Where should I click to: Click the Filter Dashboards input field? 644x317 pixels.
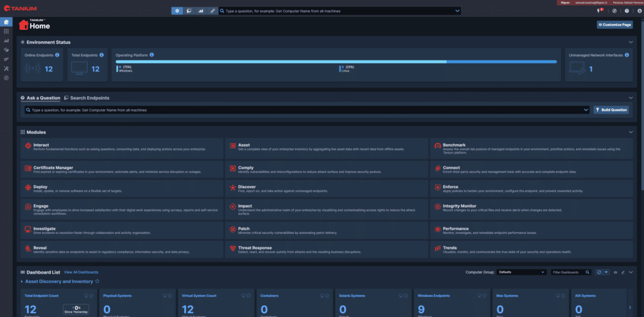(x=570, y=272)
